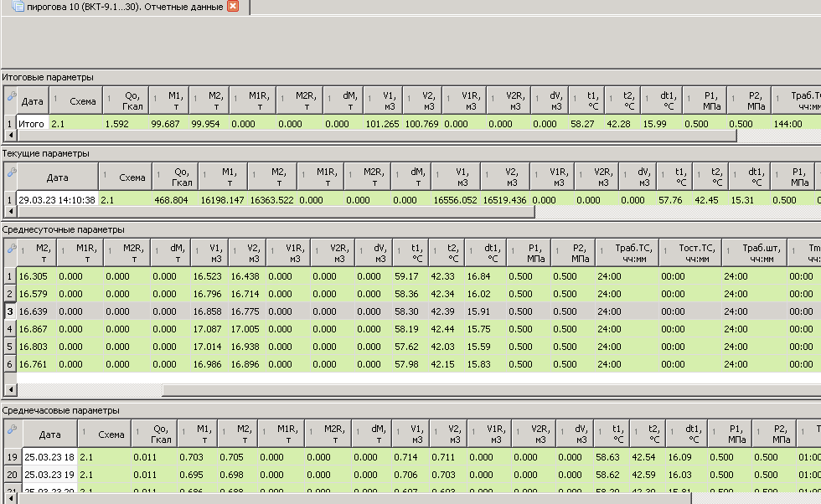Click Траб.шт column header in Среднесуточные параметры

point(755,254)
